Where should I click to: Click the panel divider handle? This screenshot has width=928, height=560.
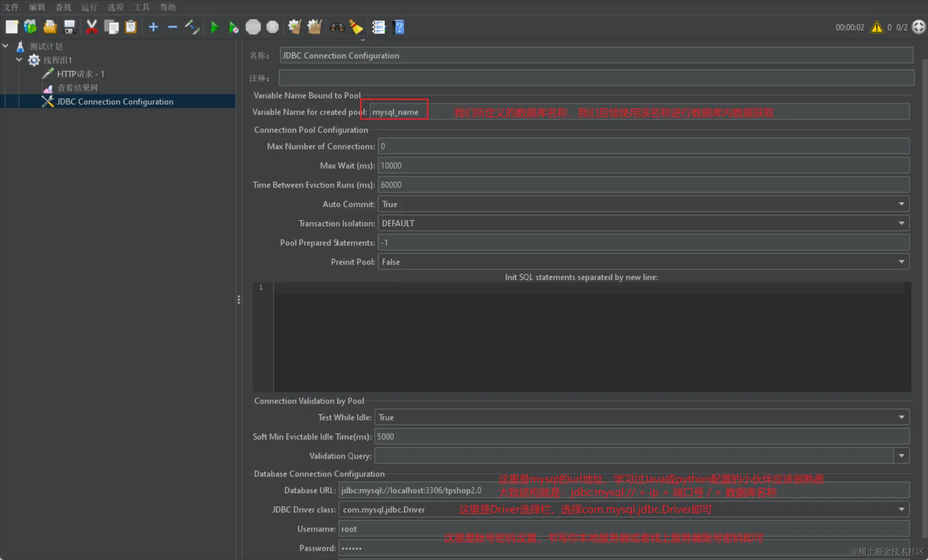239,299
